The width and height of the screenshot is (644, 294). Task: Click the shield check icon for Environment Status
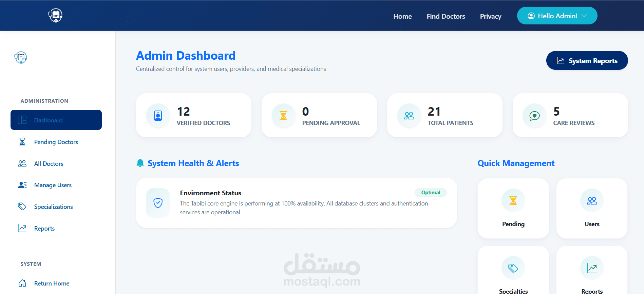[158, 203]
